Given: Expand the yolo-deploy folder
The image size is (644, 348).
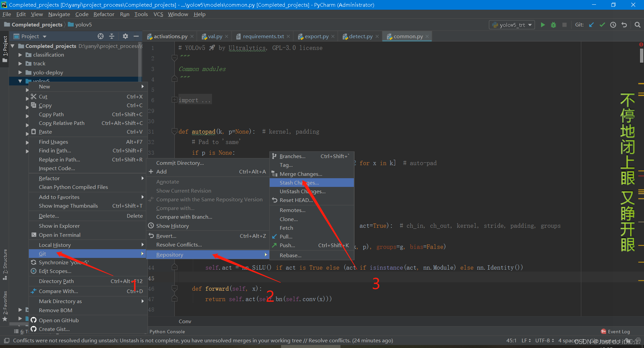Looking at the screenshot, I should (20, 72).
